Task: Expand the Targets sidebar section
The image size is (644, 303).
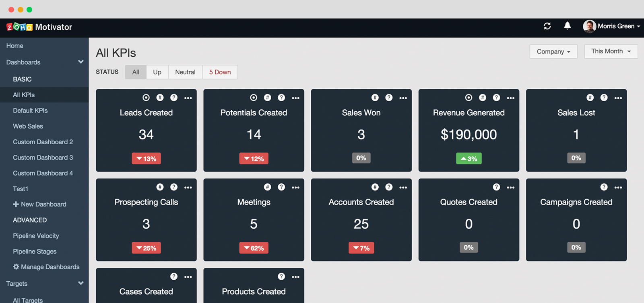Action: pyautogui.click(x=81, y=283)
